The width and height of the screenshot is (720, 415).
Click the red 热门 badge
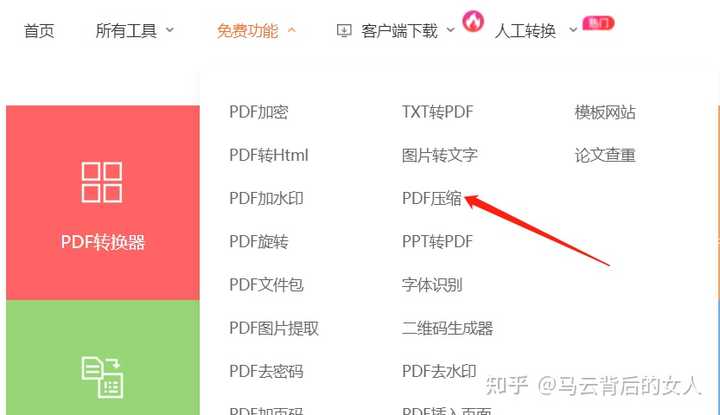coord(598,22)
